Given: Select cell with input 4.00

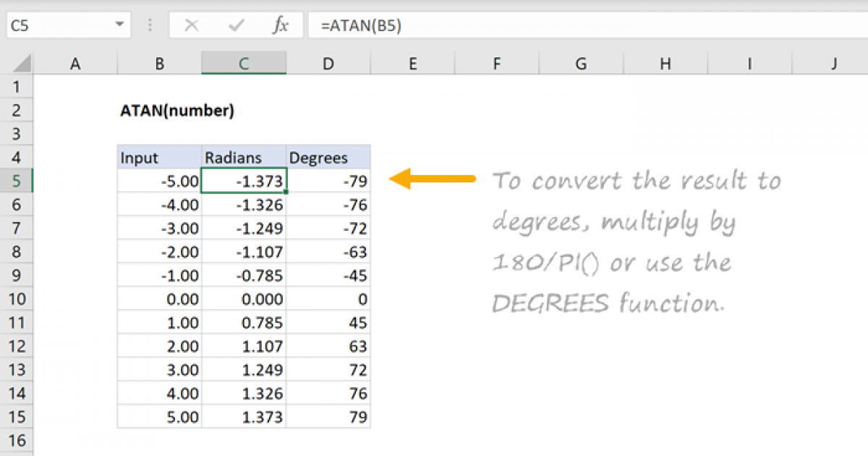Looking at the screenshot, I should pos(159,393).
